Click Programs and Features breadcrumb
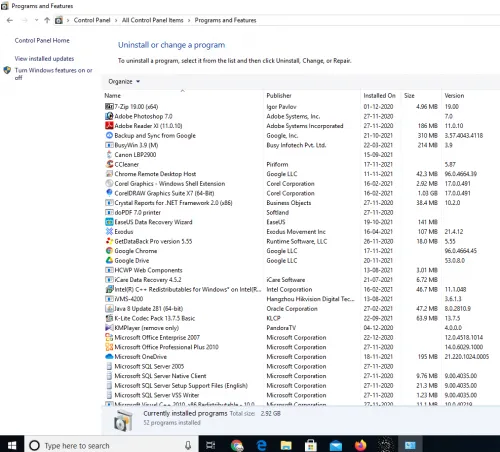The image size is (500, 452). [x=225, y=20]
